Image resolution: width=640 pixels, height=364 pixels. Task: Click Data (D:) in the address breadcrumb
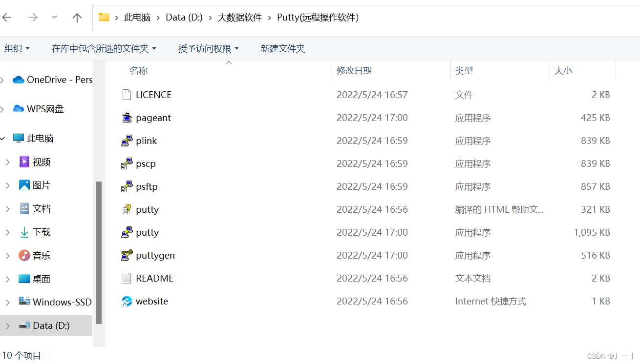tap(184, 18)
